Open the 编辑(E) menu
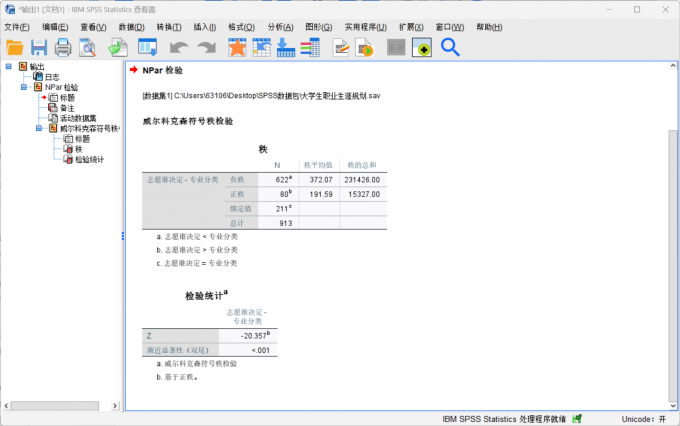 (55, 27)
